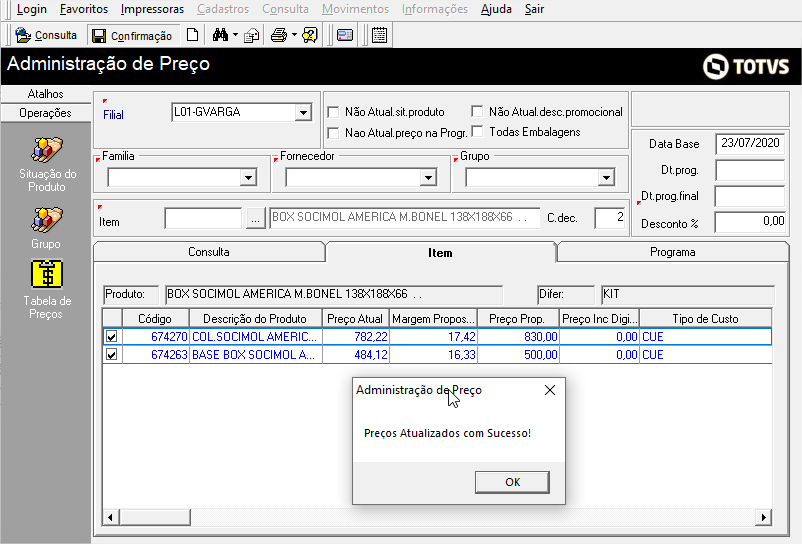802x544 pixels.
Task: Toggle Não Atual.sit.produto checkbox
Action: pos(333,112)
